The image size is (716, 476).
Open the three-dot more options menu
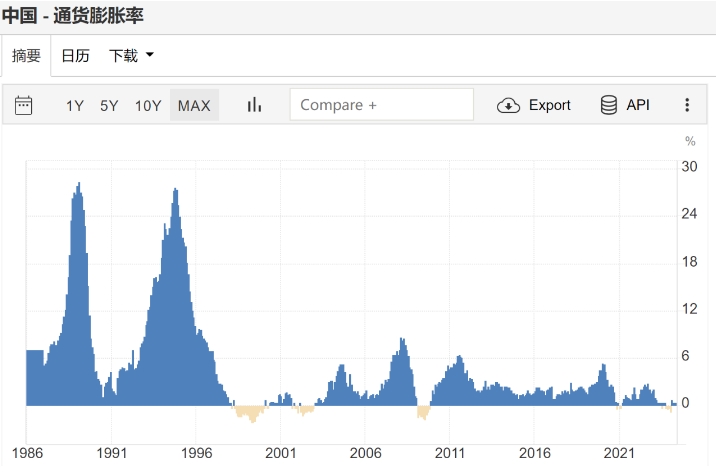coord(687,105)
